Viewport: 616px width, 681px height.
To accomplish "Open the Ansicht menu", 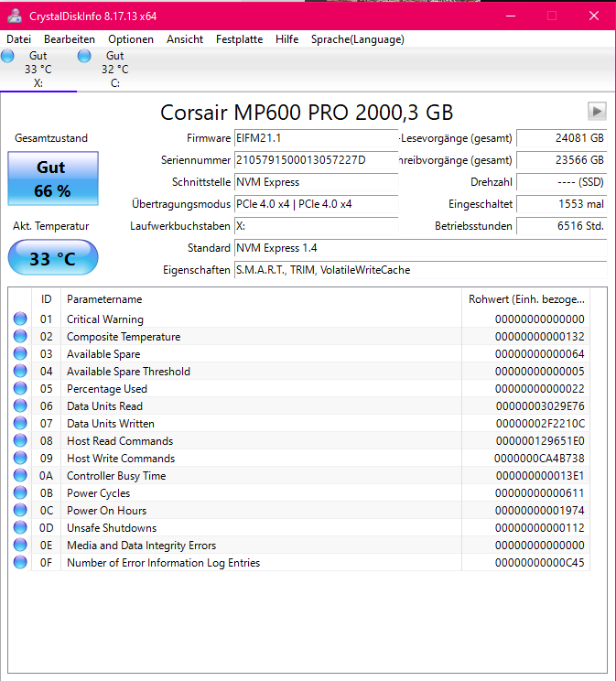I will (185, 39).
